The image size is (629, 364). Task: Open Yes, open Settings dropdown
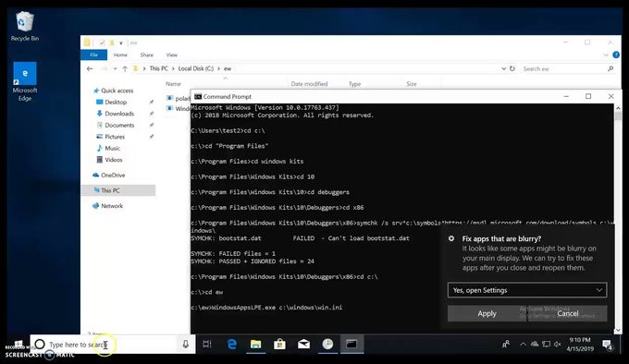(x=527, y=290)
